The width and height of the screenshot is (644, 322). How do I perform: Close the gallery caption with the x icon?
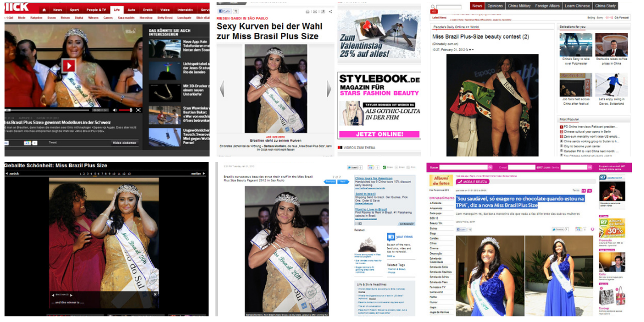[155, 294]
